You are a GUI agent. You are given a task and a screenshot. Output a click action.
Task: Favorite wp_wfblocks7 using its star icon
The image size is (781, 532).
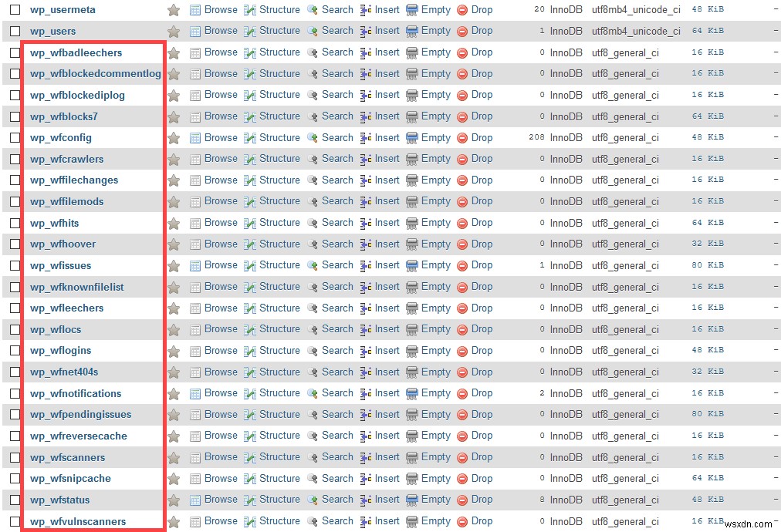pos(174,116)
